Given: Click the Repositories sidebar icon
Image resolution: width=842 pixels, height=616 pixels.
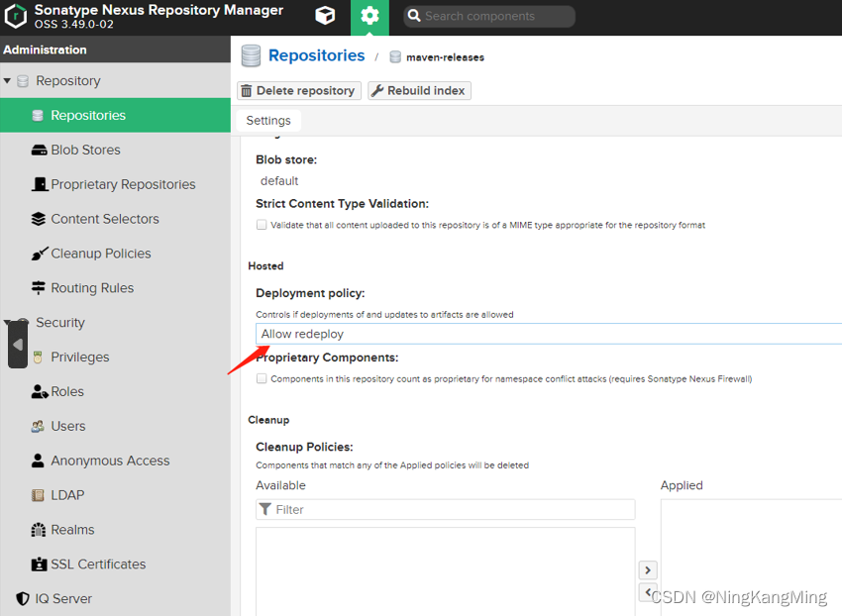Looking at the screenshot, I should coord(38,116).
